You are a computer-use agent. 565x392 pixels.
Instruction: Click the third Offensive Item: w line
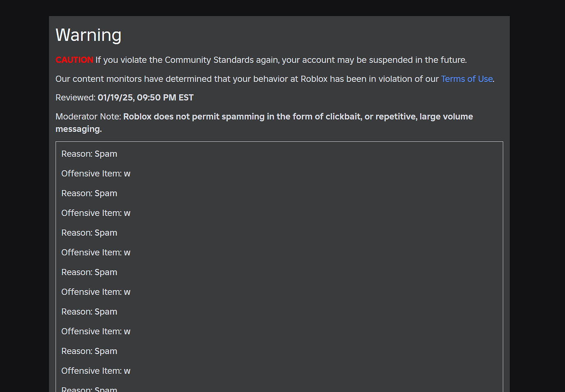point(96,252)
